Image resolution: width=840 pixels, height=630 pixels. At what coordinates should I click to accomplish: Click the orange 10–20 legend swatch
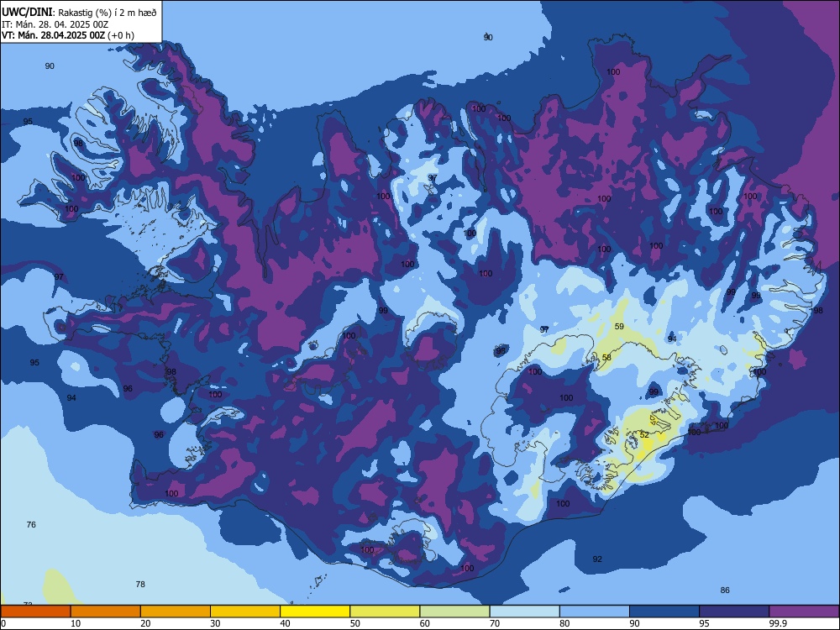[106, 612]
